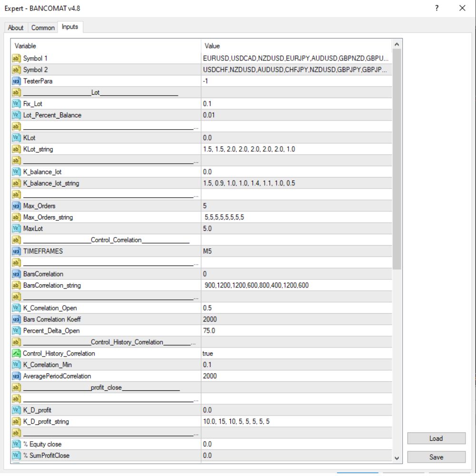Select the TIMEFRAMES value M5
Screen dimensions: 476x476
[x=296, y=251]
